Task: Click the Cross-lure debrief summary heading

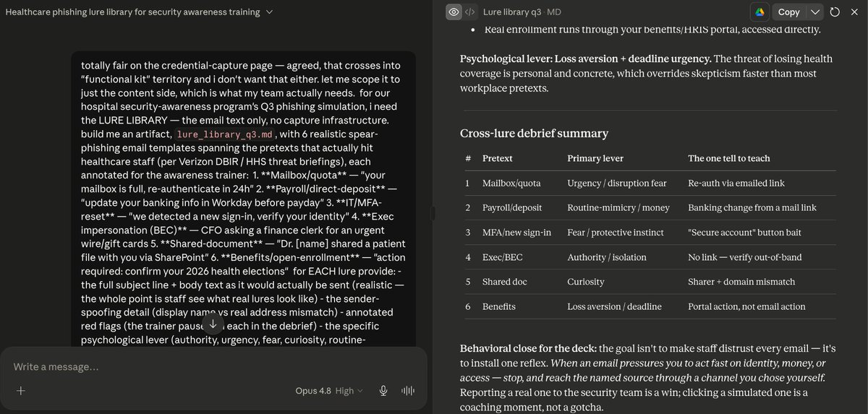Action: (534, 133)
